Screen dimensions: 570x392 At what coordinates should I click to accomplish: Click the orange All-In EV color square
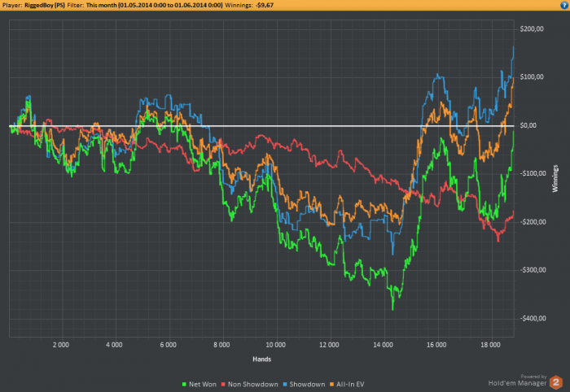pos(331,385)
